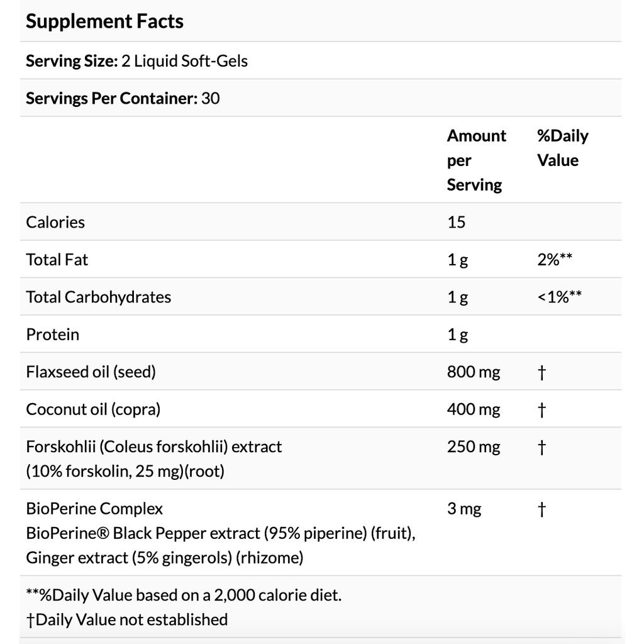
Task: Select the Forskohlii extract ingredient text
Action: [x=154, y=458]
